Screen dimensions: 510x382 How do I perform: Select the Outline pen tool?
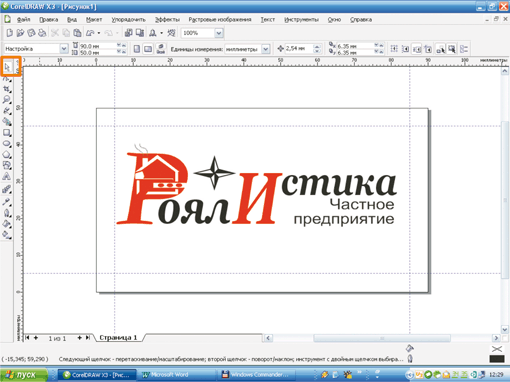(7, 213)
